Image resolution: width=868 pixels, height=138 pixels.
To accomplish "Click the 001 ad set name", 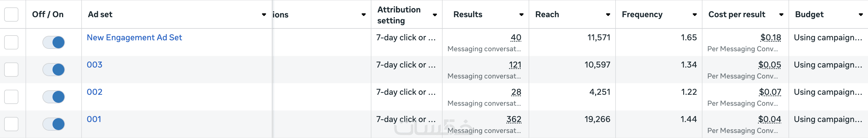I will tap(94, 119).
